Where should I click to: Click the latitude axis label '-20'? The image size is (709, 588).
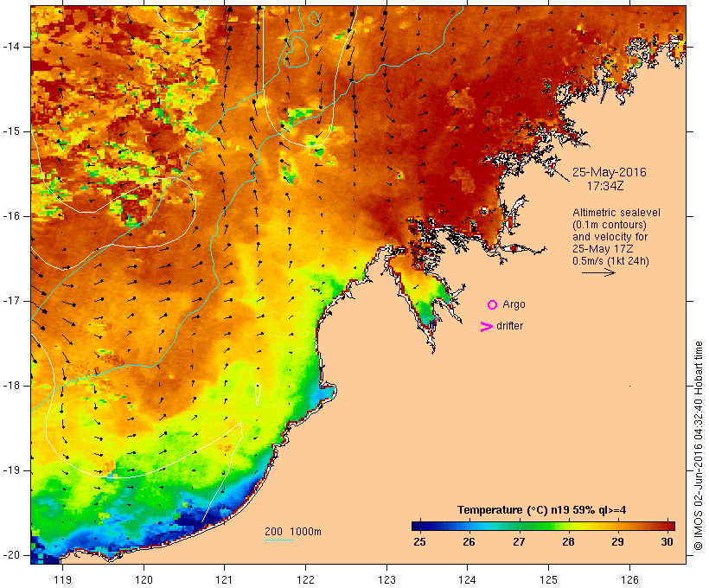10,555
